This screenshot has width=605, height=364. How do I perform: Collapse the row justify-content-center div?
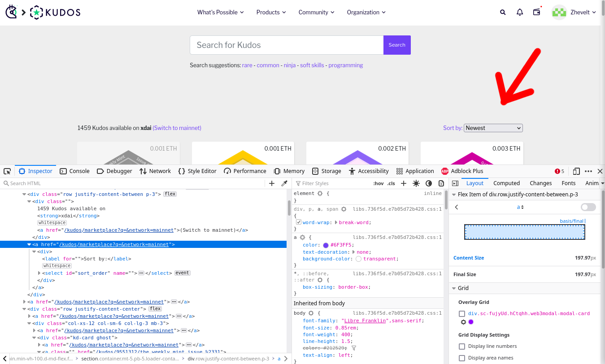[x=25, y=309]
